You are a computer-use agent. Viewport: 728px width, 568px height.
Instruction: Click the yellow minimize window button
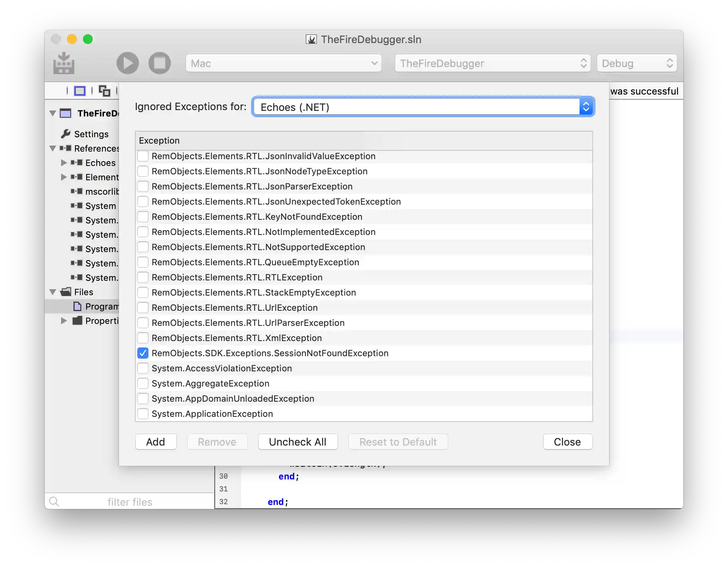click(72, 39)
